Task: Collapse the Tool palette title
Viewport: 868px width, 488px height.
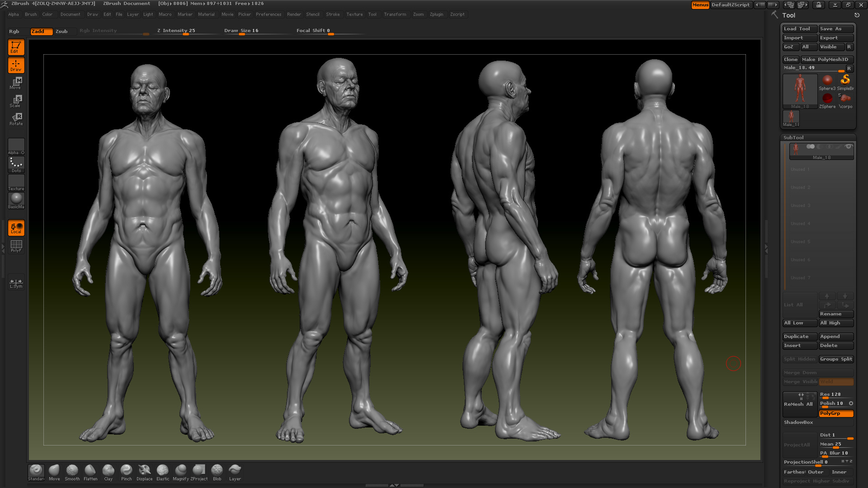Action: click(x=788, y=15)
